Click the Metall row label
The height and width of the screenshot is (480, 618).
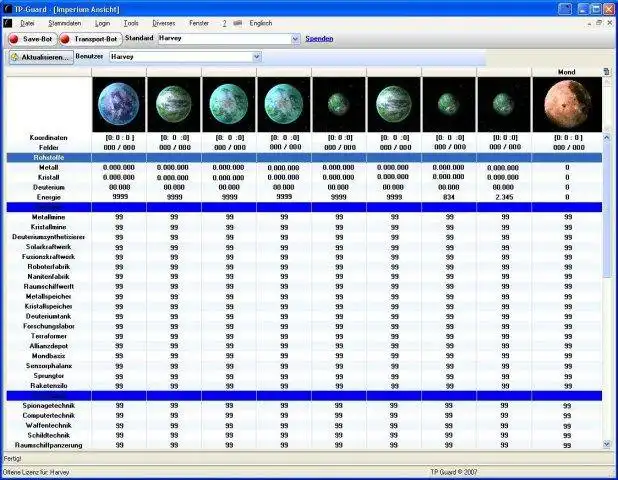[48, 167]
